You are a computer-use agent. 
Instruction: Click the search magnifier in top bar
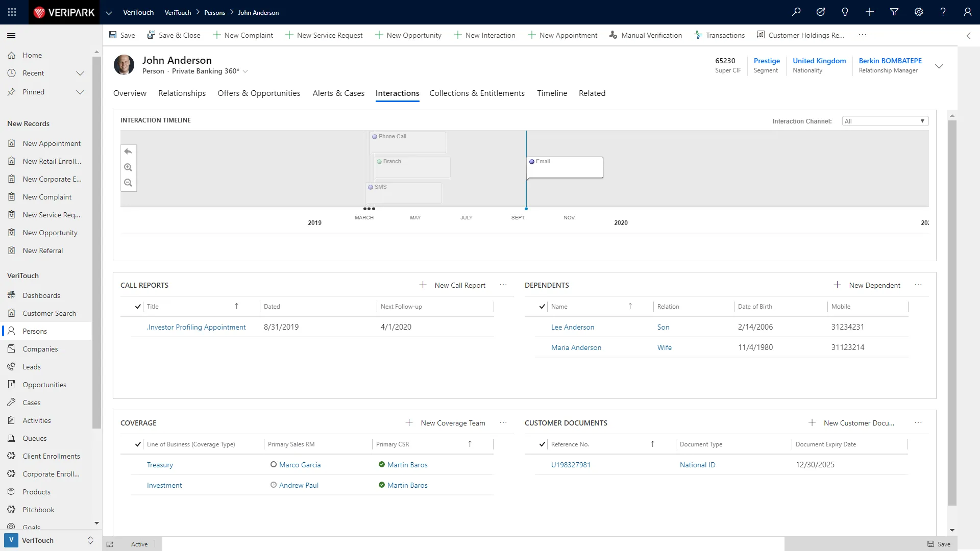tap(796, 12)
